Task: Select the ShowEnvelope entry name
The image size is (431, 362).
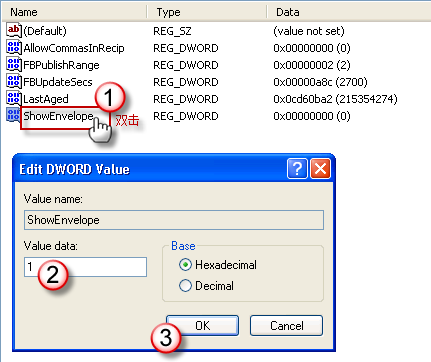Action: pos(58,116)
